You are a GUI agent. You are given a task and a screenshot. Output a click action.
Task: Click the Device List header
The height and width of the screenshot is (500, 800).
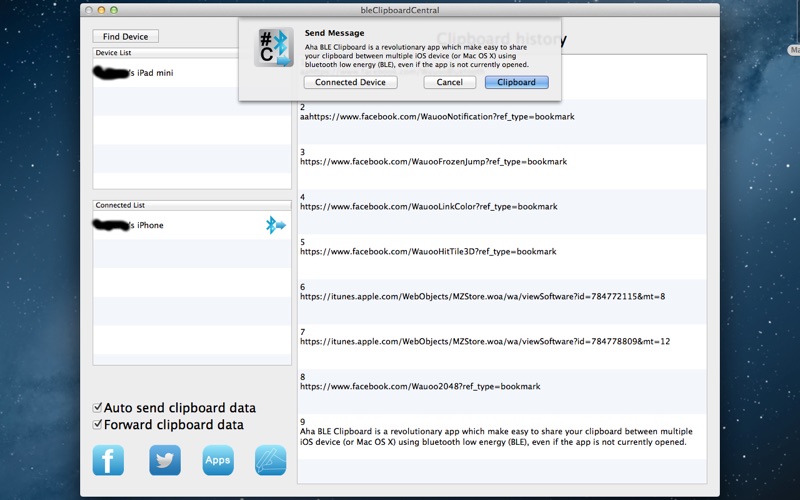[x=192, y=53]
